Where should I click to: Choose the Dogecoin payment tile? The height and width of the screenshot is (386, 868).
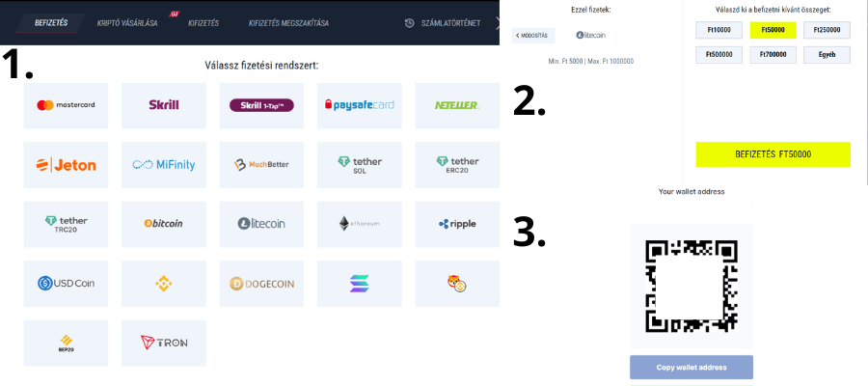[x=262, y=284]
